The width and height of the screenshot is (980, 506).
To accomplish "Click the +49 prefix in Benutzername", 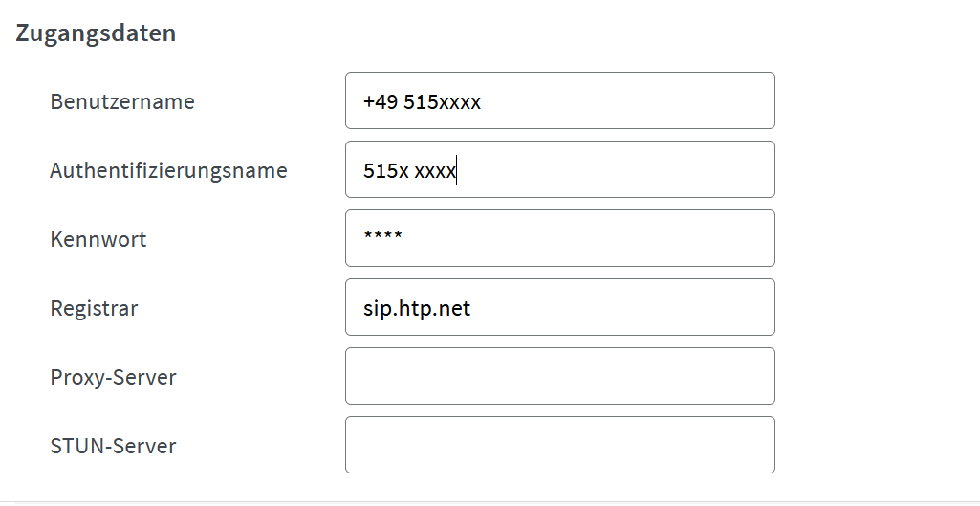I will click(380, 101).
